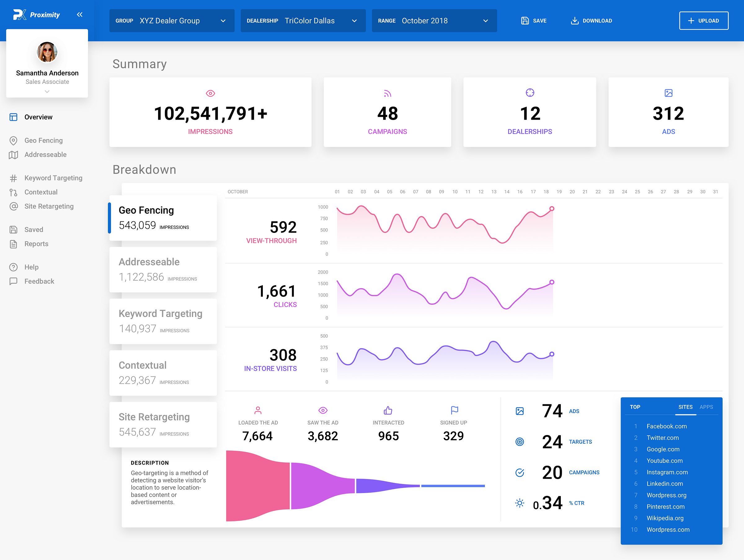Open the Group dropdown XYZ Dealer Group
Image resolution: width=744 pixels, height=560 pixels.
point(171,21)
